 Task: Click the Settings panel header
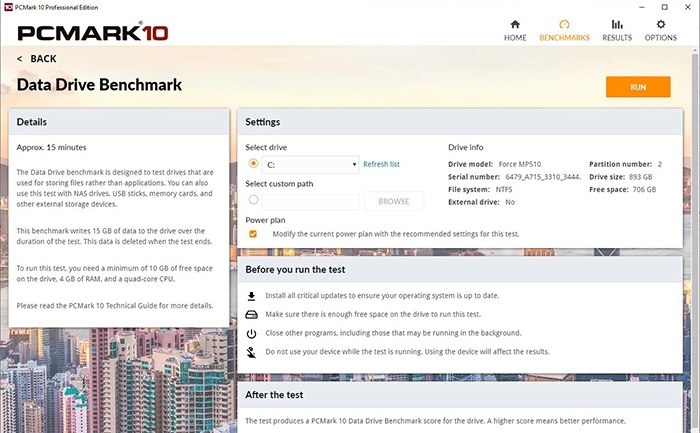(460, 122)
